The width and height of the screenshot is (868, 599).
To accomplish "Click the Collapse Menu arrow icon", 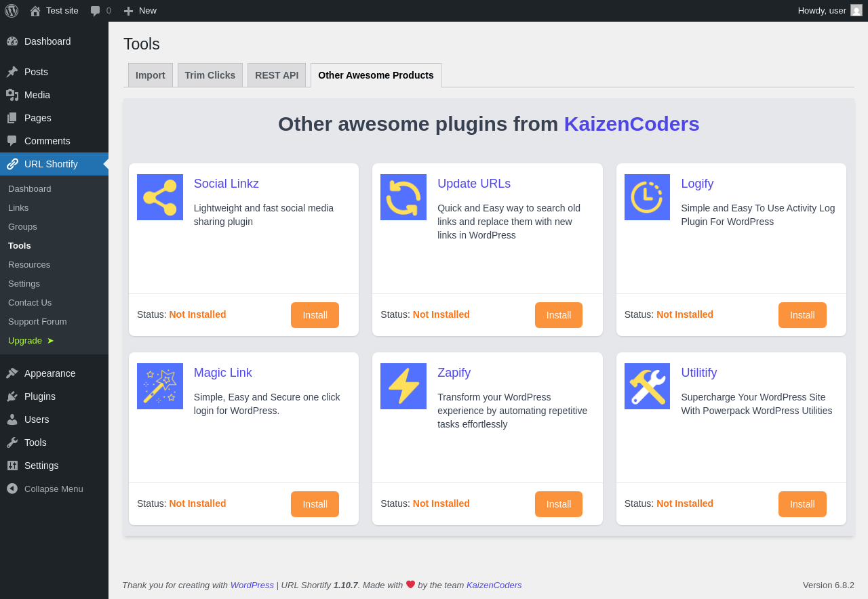I will 12,489.
